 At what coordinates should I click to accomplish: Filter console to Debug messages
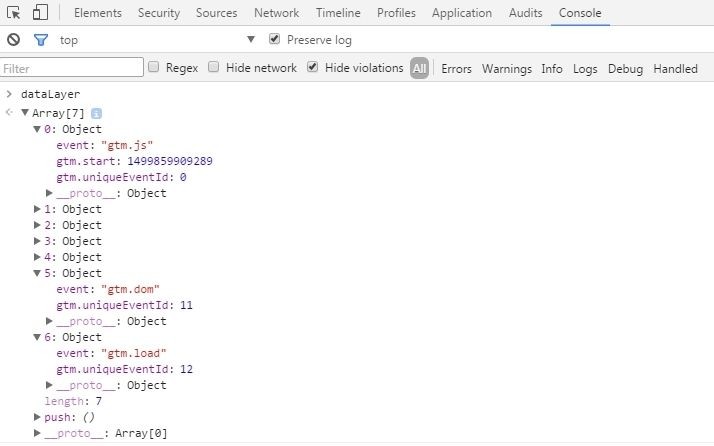(625, 69)
